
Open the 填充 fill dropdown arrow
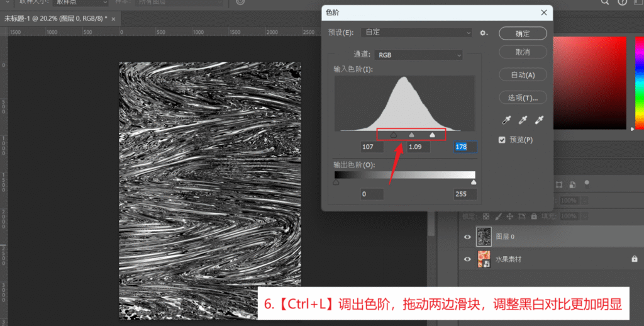[x=585, y=216]
